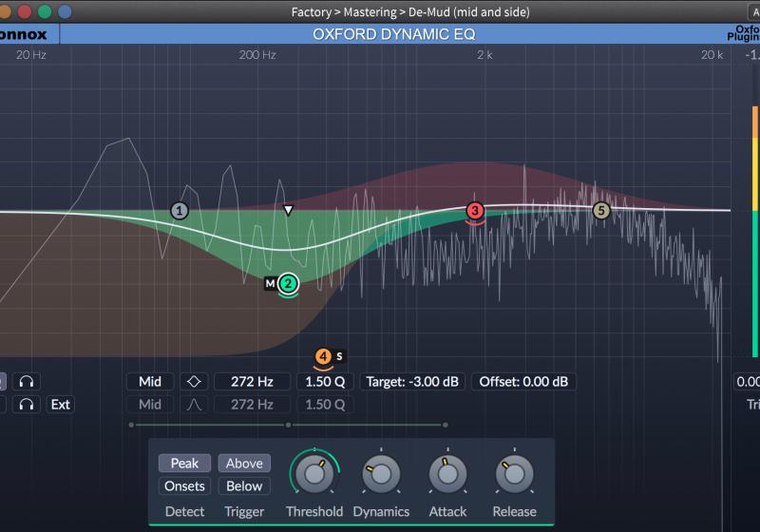Click the Attack knob
The height and width of the screenshot is (532, 760).
(447, 474)
